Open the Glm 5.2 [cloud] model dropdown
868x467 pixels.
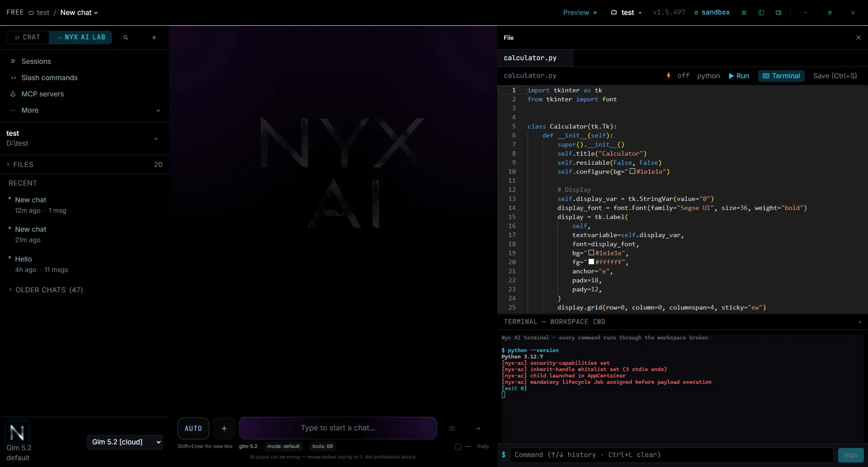[x=125, y=442]
